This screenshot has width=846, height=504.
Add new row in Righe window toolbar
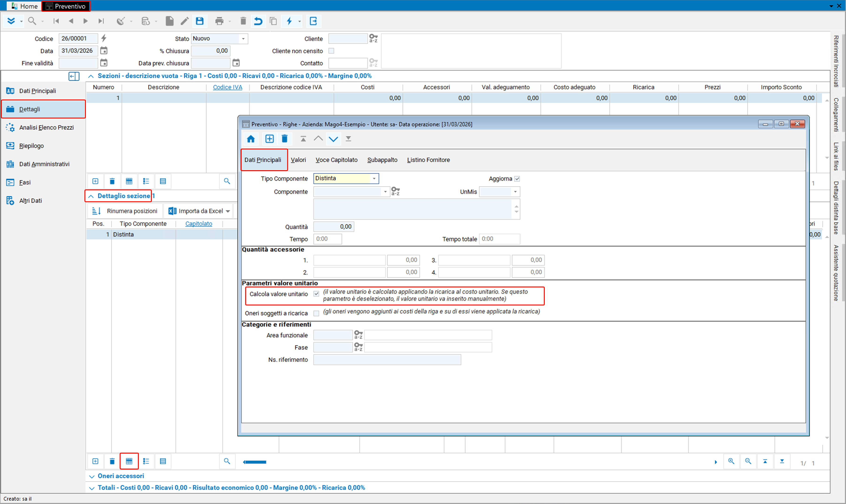tap(269, 139)
